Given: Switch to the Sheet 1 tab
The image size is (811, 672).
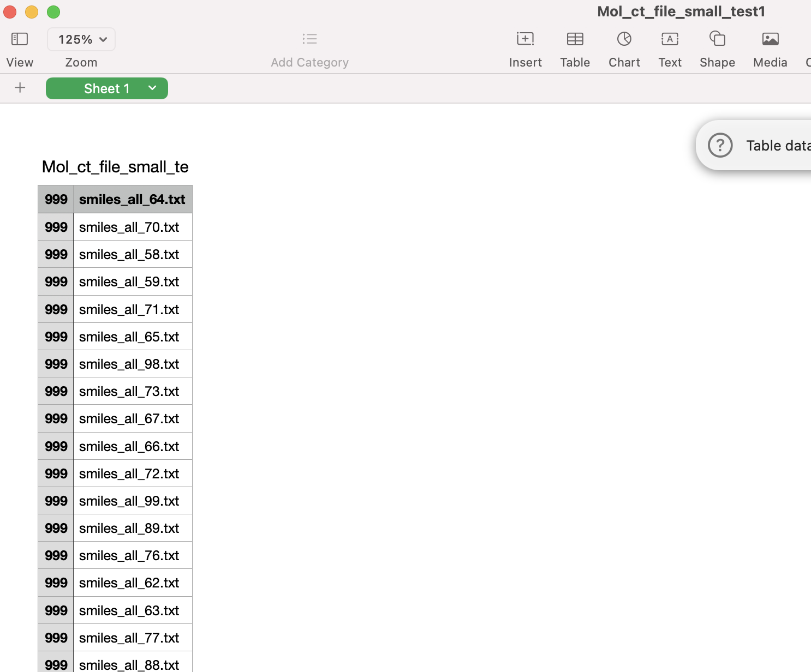Looking at the screenshot, I should pyautogui.click(x=106, y=88).
